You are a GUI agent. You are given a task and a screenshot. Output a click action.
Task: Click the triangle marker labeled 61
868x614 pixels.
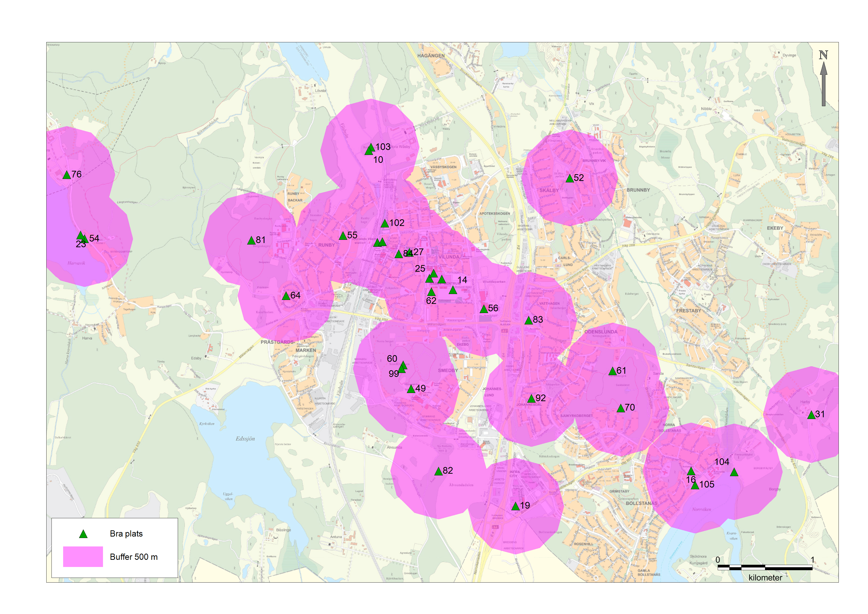(612, 371)
